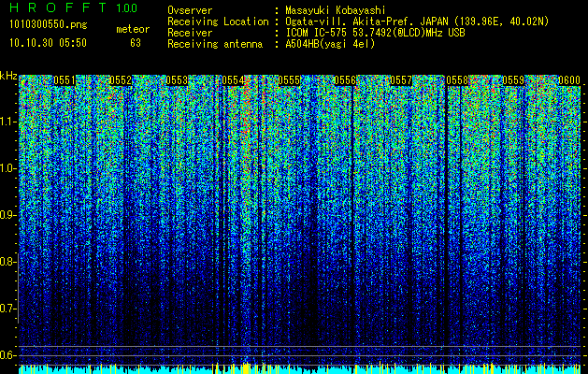Click the 0551 time marker

[65, 80]
